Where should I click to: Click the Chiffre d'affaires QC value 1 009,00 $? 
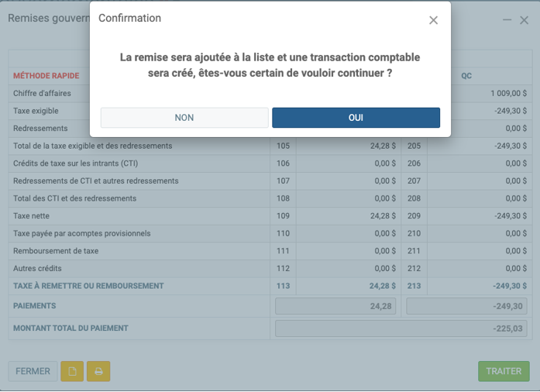(508, 94)
